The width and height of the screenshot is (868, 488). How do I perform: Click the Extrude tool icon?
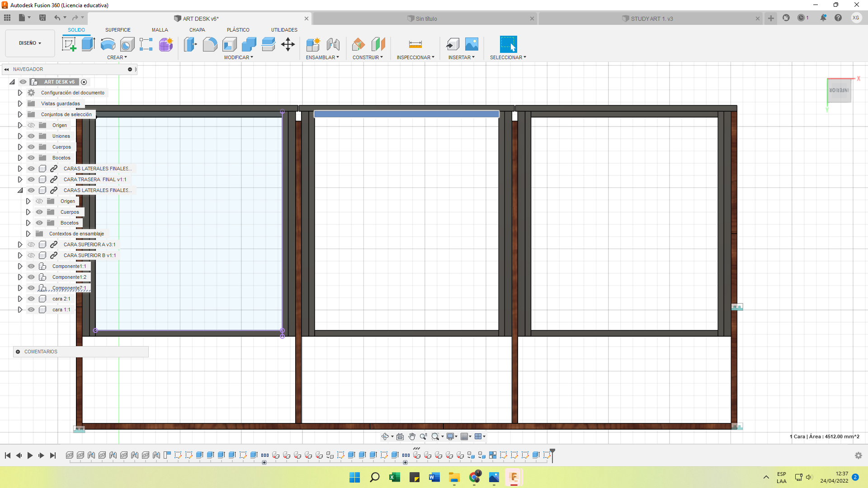pos(88,44)
